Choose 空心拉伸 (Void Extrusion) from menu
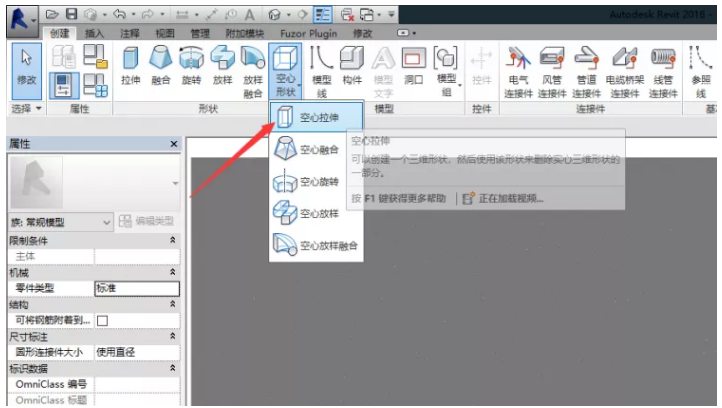 click(316, 117)
